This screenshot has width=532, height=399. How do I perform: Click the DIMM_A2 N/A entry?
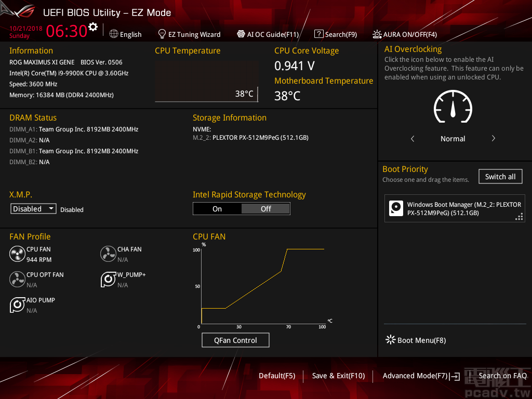click(x=30, y=140)
